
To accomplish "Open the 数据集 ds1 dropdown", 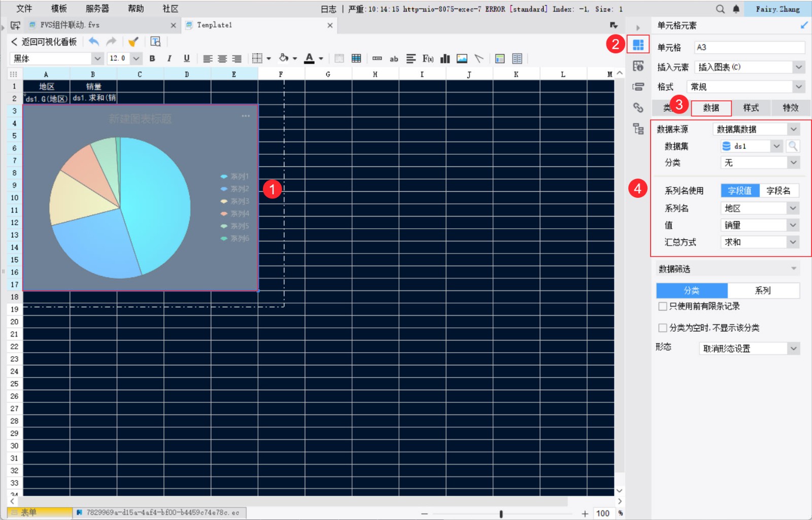I will point(776,146).
